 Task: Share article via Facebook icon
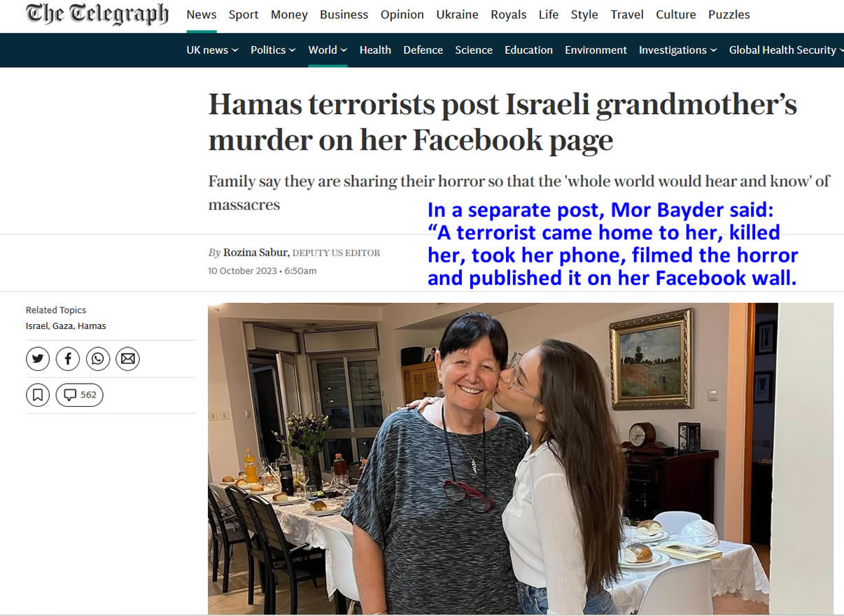click(x=68, y=359)
